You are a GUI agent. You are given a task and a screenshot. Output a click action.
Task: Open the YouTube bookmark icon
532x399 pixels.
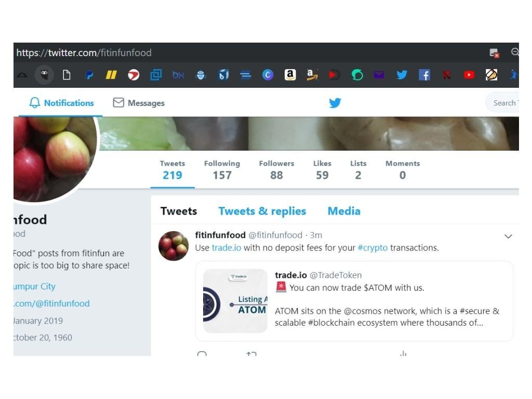pos(469,75)
